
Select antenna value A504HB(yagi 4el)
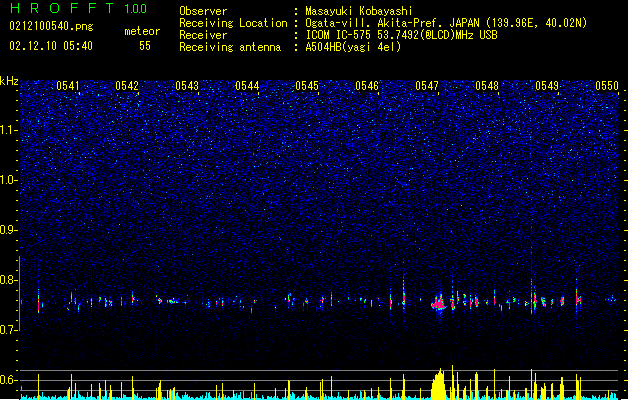coord(353,47)
